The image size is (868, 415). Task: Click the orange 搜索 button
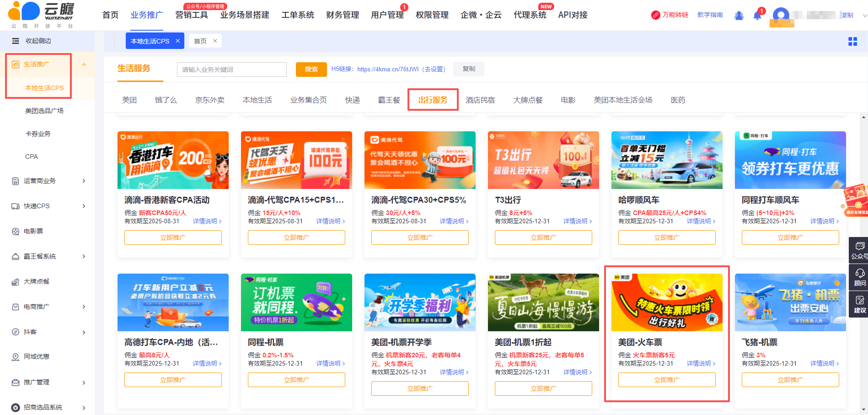coord(311,69)
